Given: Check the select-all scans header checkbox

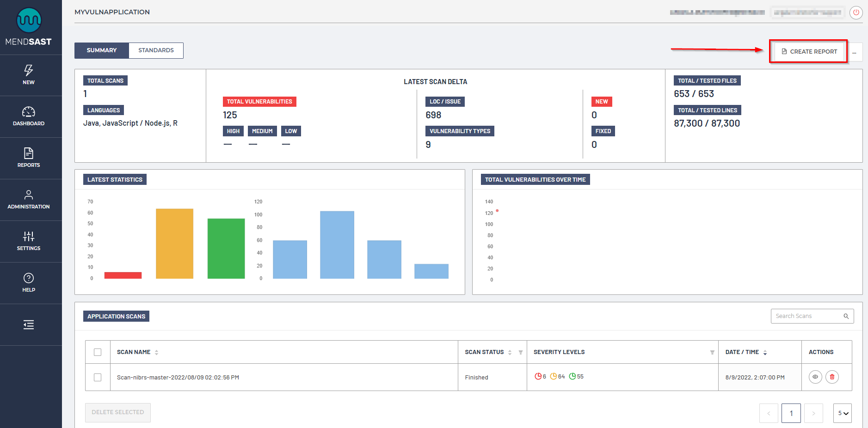Looking at the screenshot, I should coord(98,352).
